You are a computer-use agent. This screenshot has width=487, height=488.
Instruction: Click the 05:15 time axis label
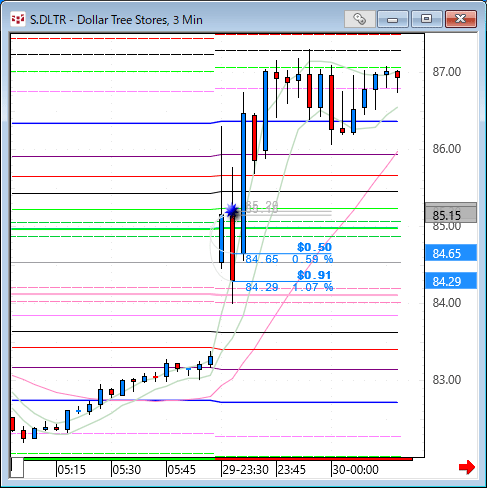(71, 470)
